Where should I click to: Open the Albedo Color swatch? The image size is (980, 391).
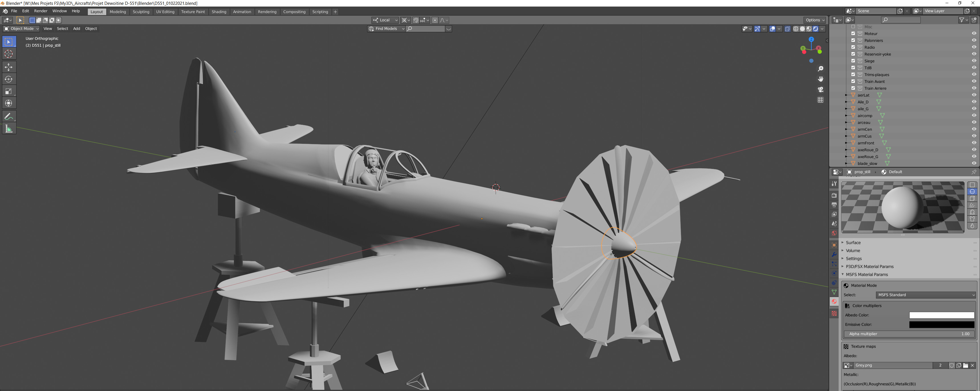click(x=942, y=315)
